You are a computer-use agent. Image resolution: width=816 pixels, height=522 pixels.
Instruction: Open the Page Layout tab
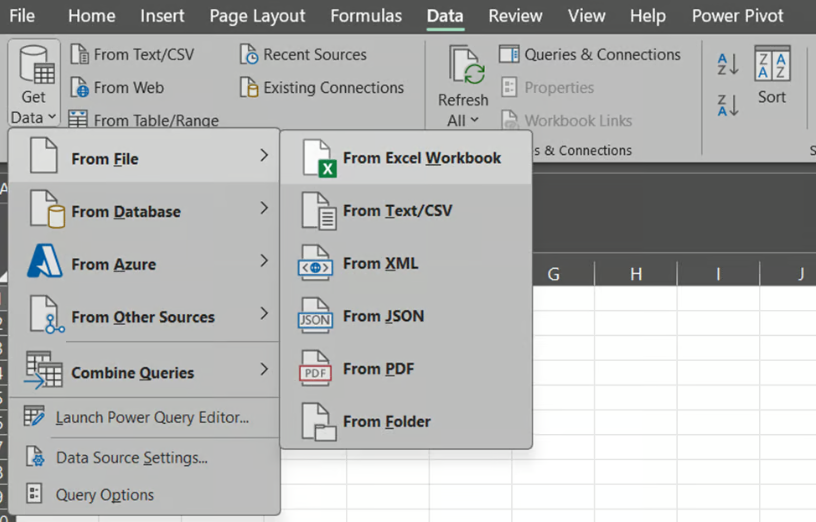pos(257,16)
